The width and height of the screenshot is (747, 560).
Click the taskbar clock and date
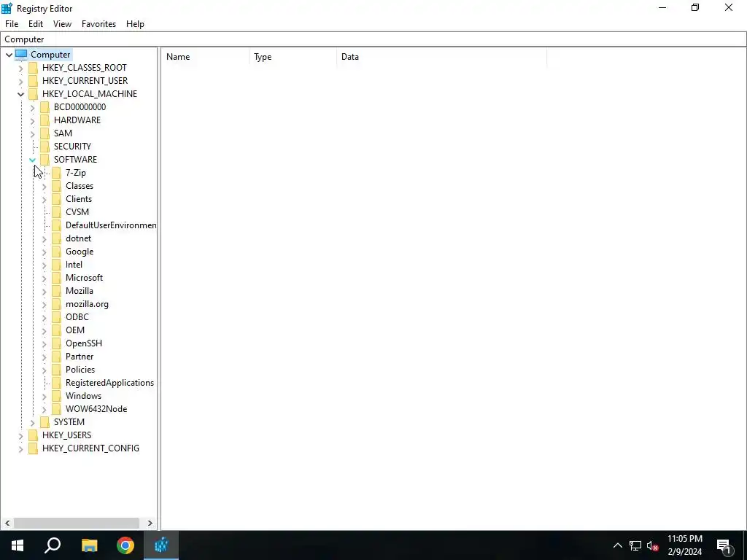point(684,545)
